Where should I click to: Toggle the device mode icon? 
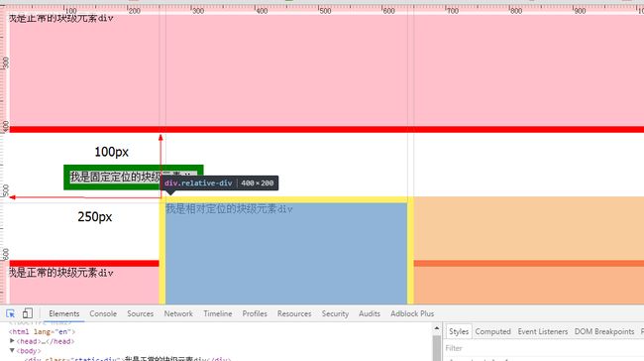[28, 313]
